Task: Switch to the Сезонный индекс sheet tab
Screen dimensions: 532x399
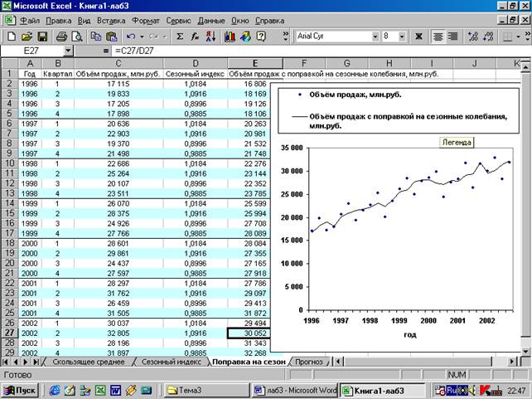Action: (x=172, y=362)
